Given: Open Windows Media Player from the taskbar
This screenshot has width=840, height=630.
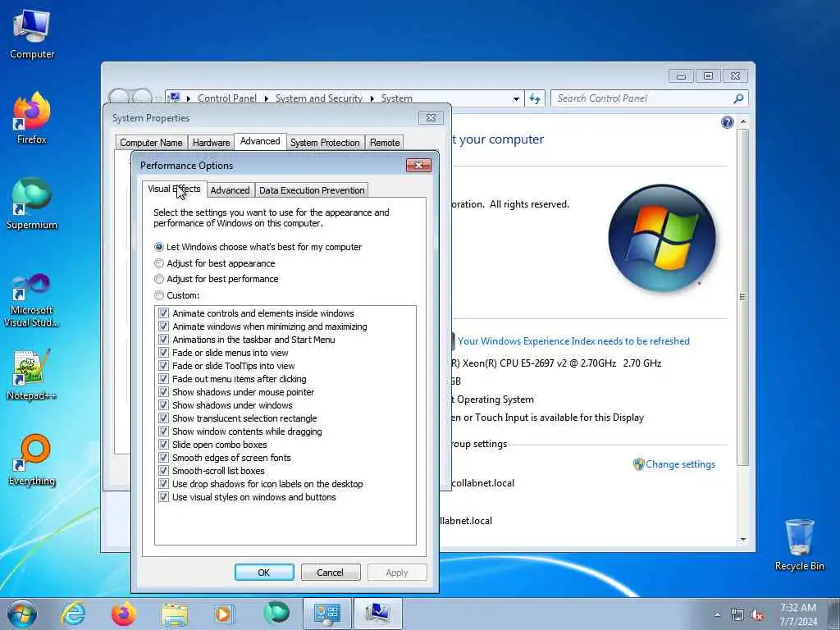Looking at the screenshot, I should point(223,614).
